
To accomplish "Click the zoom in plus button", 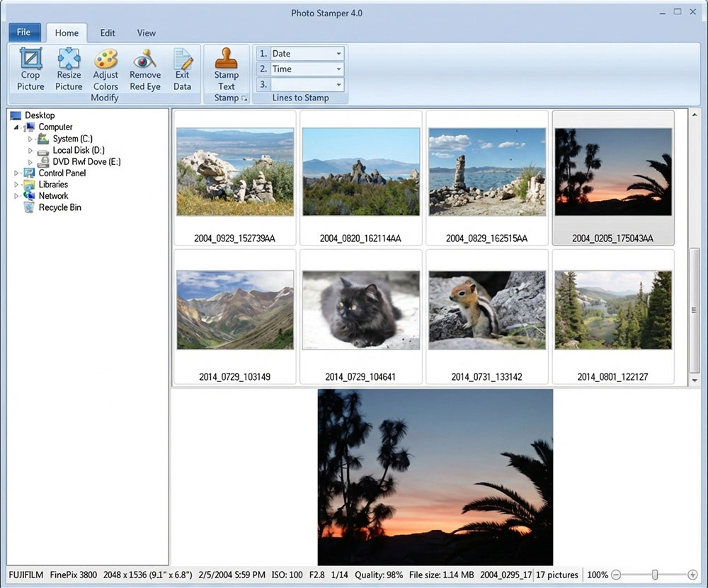I will click(692, 575).
